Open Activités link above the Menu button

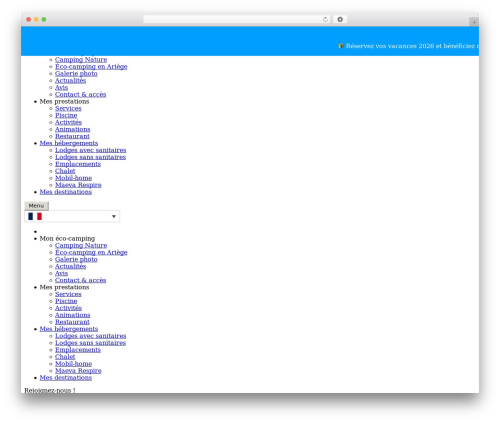68,122
